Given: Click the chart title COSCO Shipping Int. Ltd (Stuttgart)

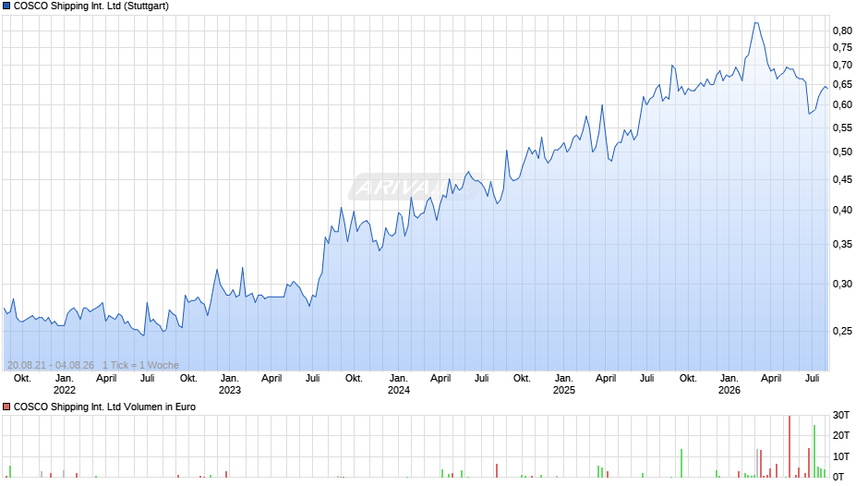Looking at the screenshot, I should point(90,6).
